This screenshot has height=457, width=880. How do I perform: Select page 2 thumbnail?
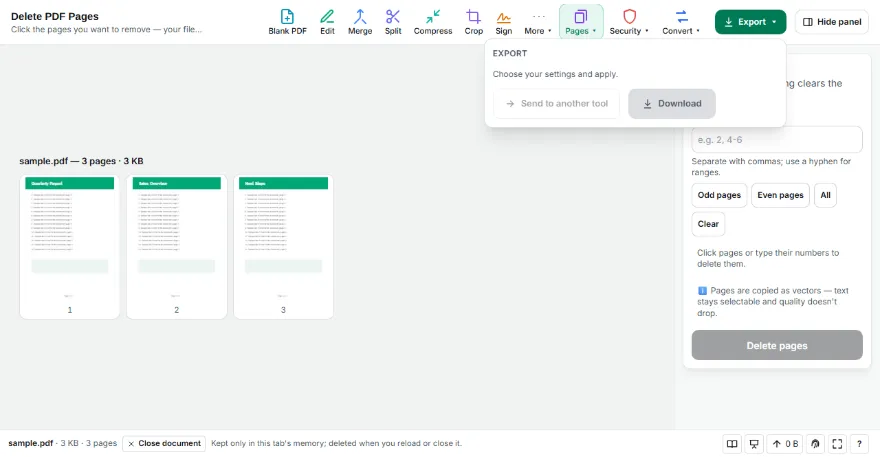tap(176, 246)
